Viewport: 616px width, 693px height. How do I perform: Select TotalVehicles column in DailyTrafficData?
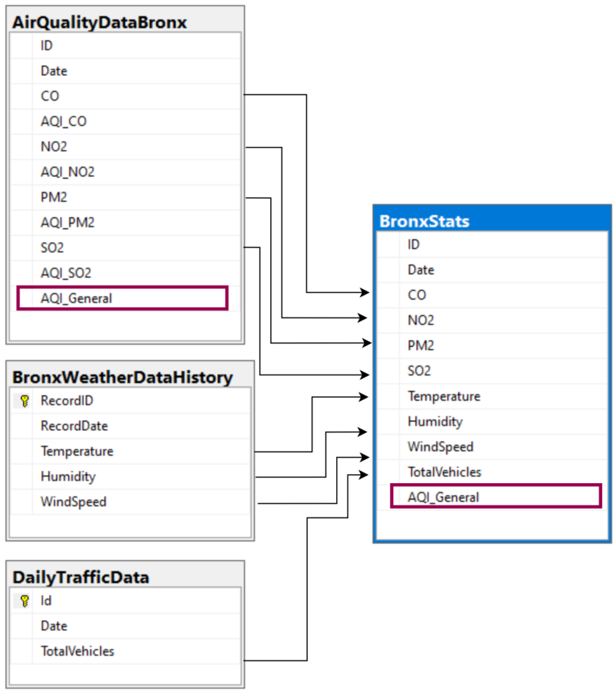pos(78,651)
